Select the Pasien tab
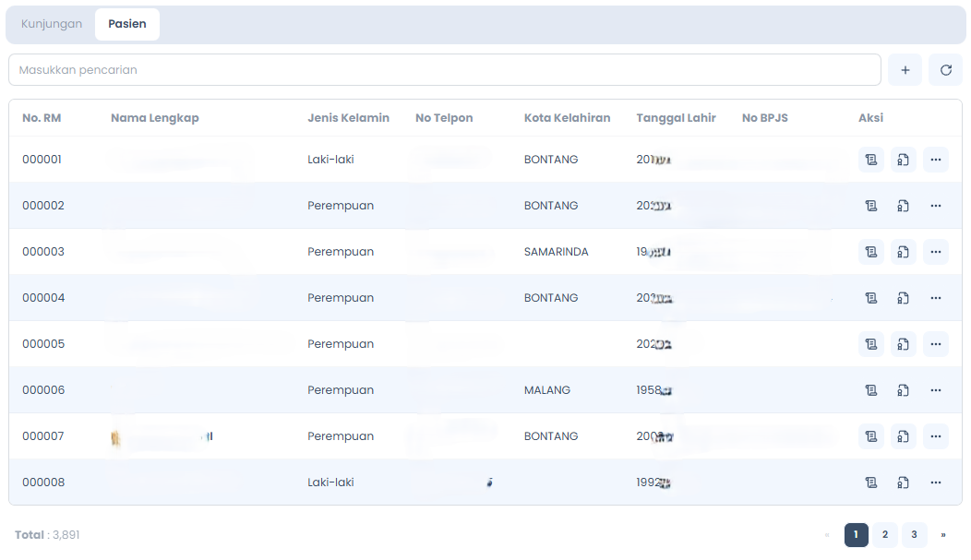 tap(127, 24)
